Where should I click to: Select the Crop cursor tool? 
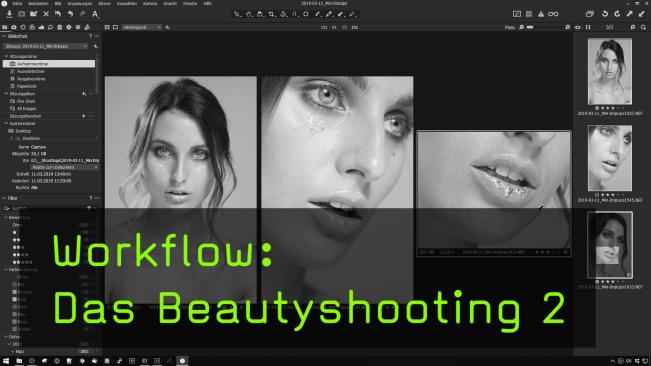click(x=272, y=14)
